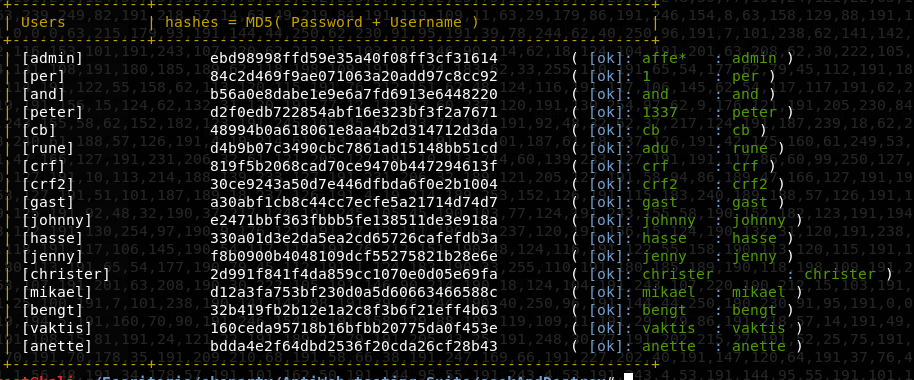Select the [per] user entry

[x=44, y=76]
